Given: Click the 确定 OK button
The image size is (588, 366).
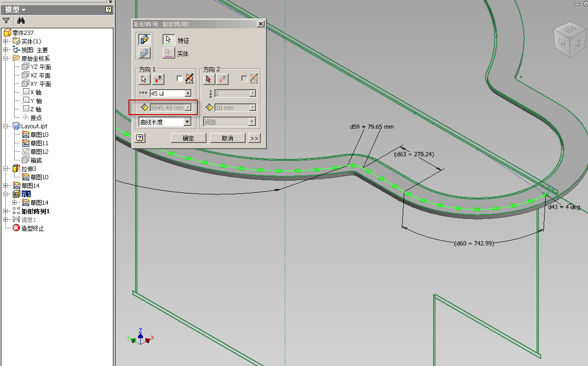Looking at the screenshot, I should pyautogui.click(x=188, y=138).
